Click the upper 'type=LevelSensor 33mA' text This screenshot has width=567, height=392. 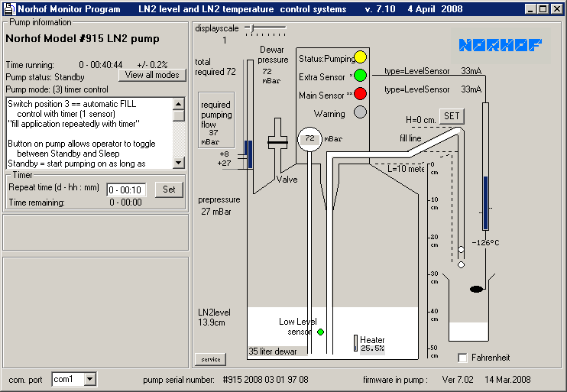[x=433, y=71]
